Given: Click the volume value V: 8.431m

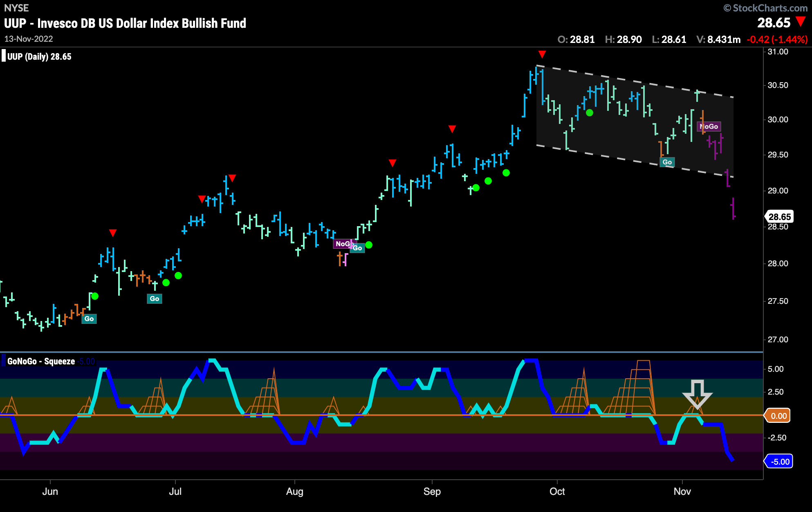Looking at the screenshot, I should 719,39.
